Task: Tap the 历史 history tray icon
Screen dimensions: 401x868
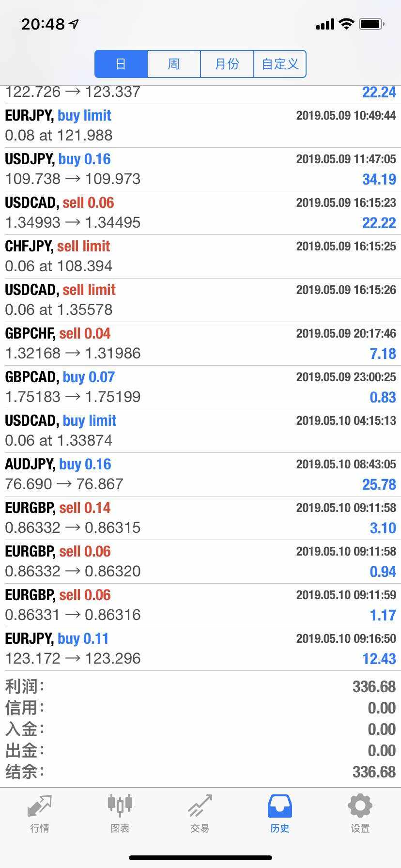Action: (279, 806)
